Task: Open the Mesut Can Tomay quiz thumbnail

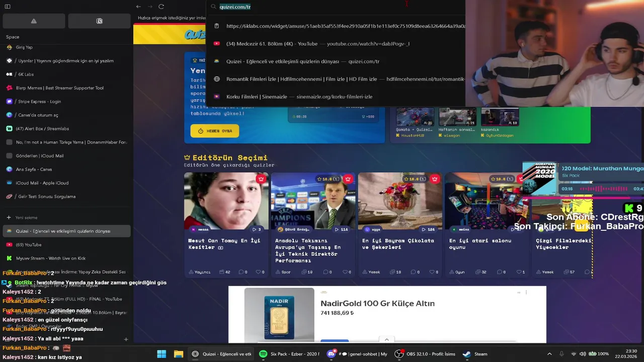Action: click(x=226, y=201)
